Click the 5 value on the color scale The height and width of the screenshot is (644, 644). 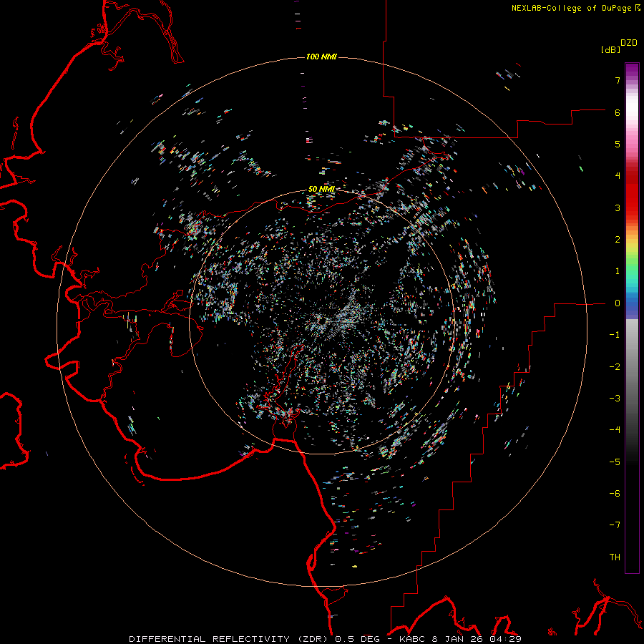coord(618,144)
